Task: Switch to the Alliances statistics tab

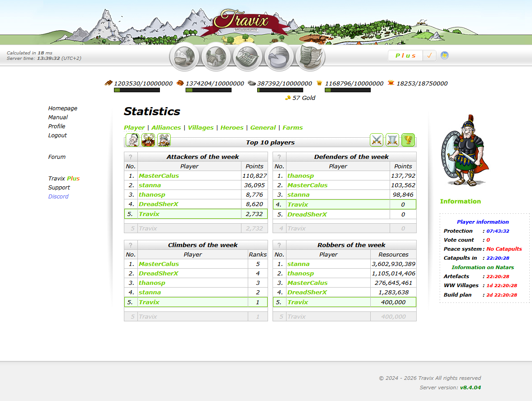Action: pyautogui.click(x=166, y=127)
